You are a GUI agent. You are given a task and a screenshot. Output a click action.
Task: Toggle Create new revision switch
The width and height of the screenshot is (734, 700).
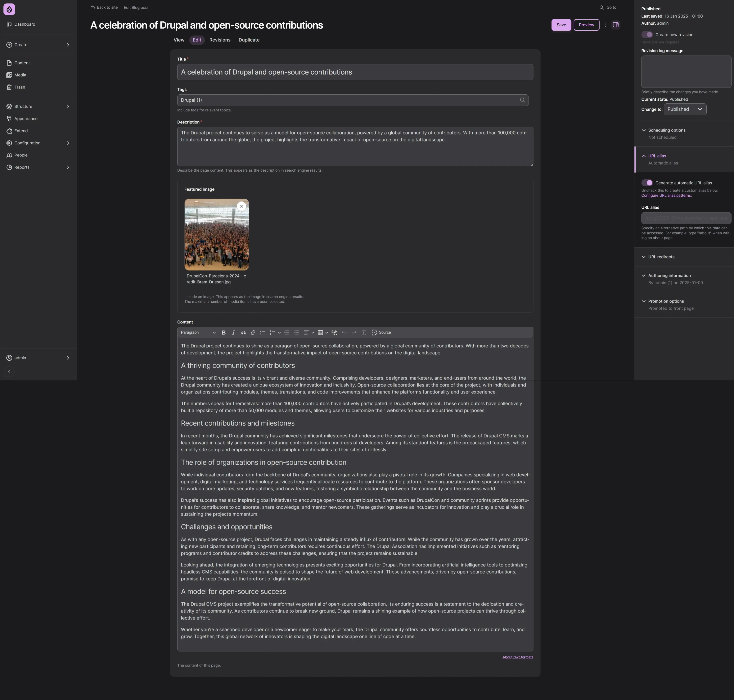pos(647,35)
